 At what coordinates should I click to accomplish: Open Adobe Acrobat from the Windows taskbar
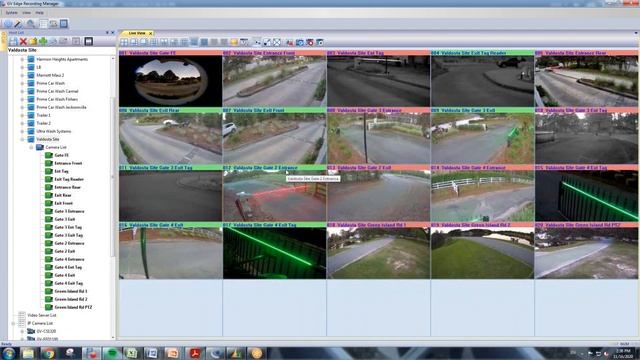tap(194, 353)
